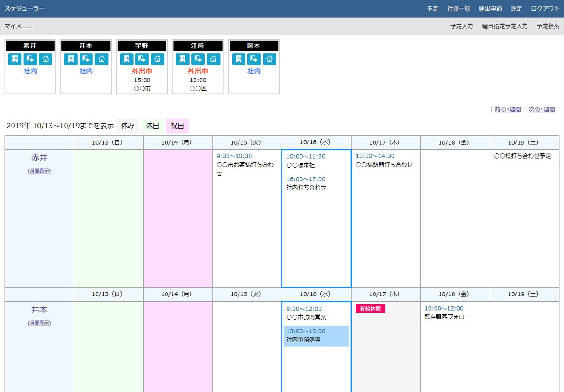Viewport: 564px width, 392px height.
Task: Open 予定入力 in the sub menu
Action: coord(462,26)
